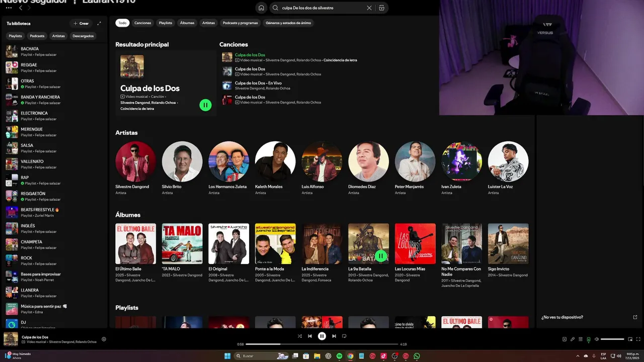Image resolution: width=644 pixels, height=362 pixels.
Task: Seek on the song progress bar
Action: coord(322,344)
